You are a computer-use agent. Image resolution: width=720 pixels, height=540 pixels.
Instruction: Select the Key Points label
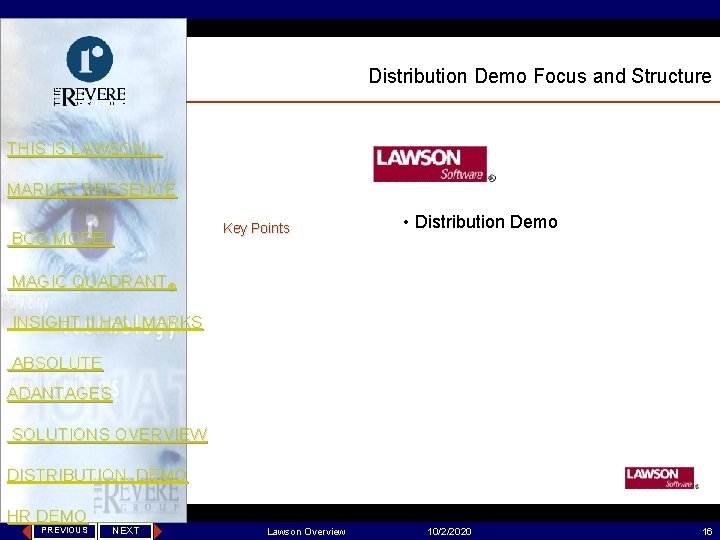[x=256, y=228]
